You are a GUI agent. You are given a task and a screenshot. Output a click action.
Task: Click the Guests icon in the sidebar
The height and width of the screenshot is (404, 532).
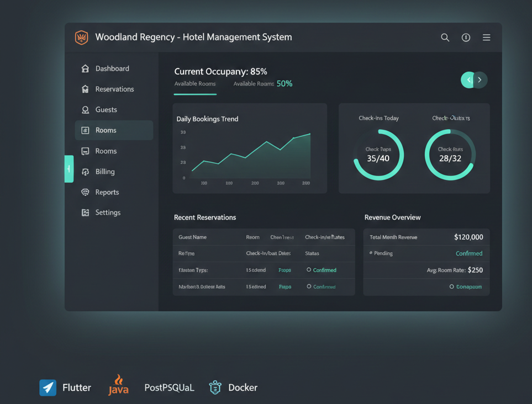tap(86, 109)
